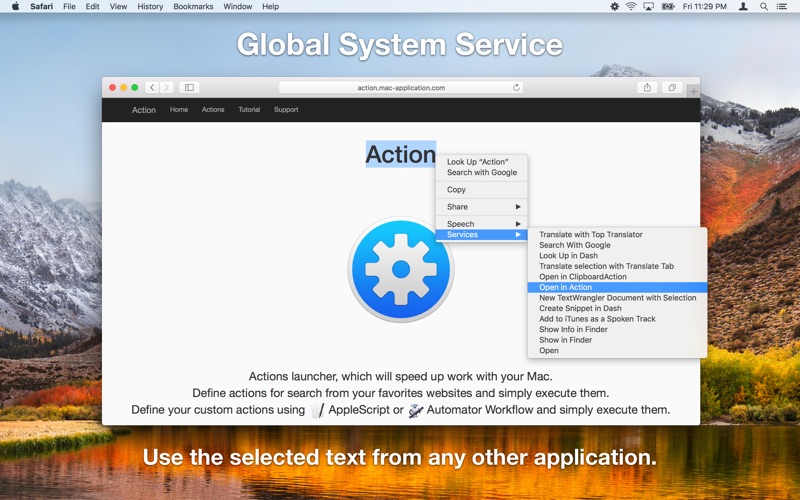Open the Bookmarks menu
800x500 pixels.
pos(193,7)
